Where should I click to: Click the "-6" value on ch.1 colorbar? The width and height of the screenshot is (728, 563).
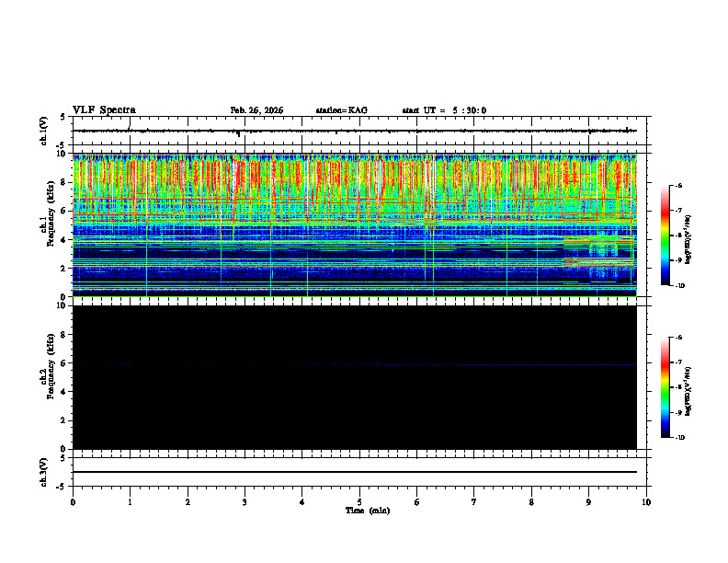(x=678, y=185)
